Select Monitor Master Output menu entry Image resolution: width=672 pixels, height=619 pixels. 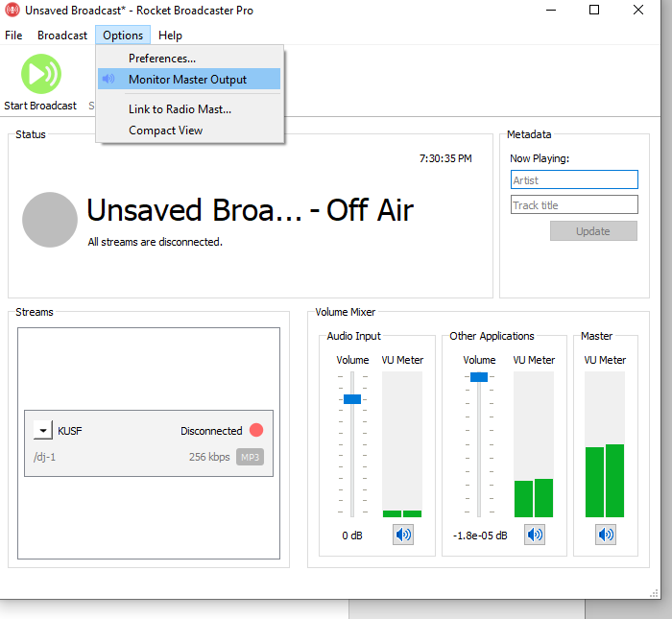[x=189, y=80]
